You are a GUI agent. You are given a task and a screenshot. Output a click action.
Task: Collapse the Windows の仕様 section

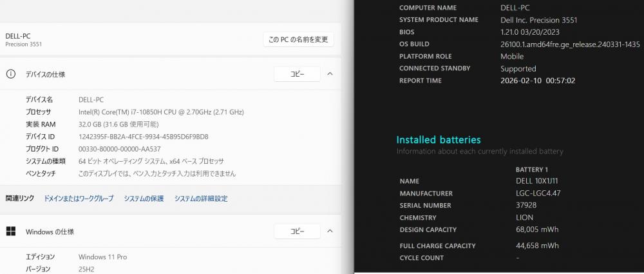coord(330,231)
